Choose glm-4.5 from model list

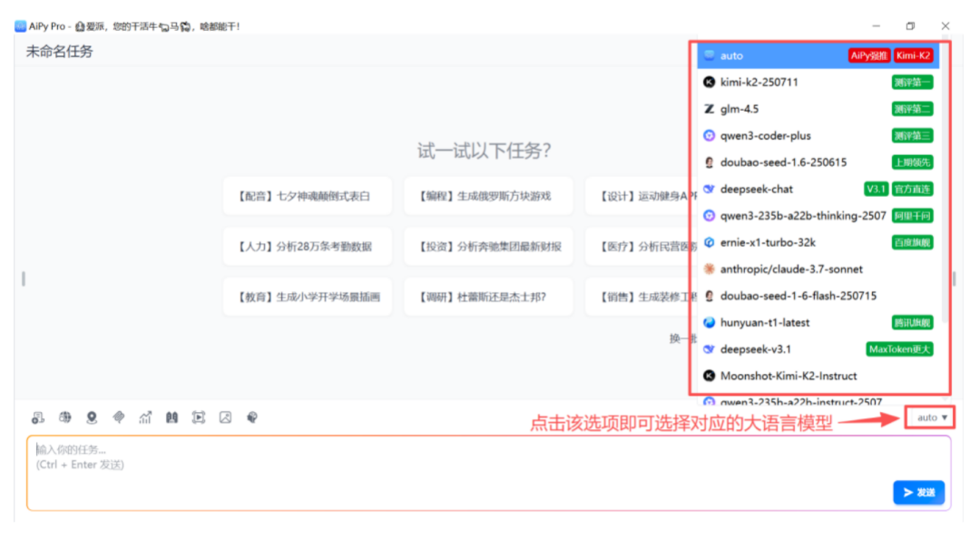click(x=818, y=109)
